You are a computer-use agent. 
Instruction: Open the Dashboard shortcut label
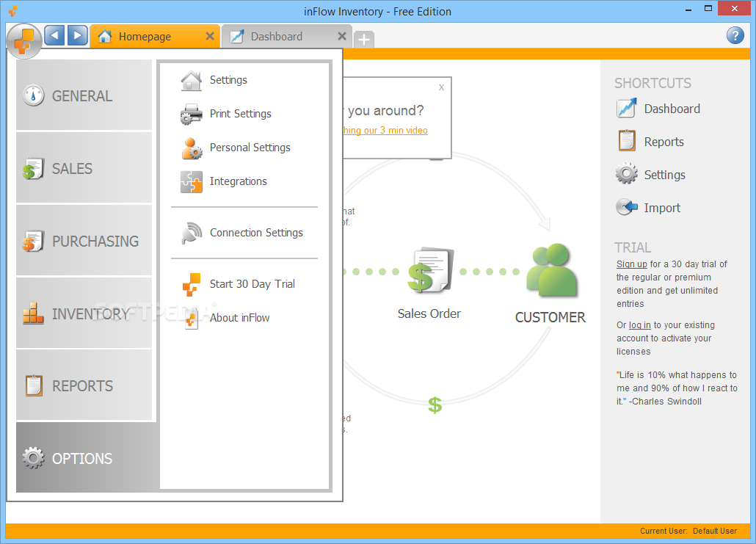pos(672,109)
